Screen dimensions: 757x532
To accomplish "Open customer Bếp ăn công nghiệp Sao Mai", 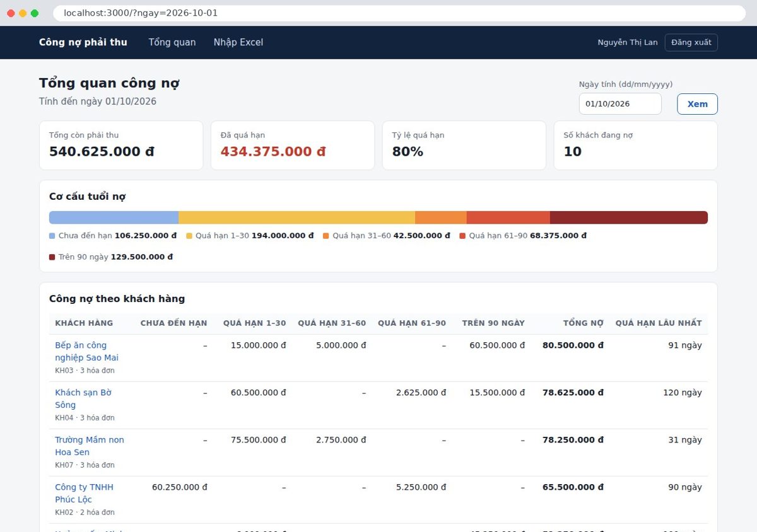I will click(x=86, y=351).
